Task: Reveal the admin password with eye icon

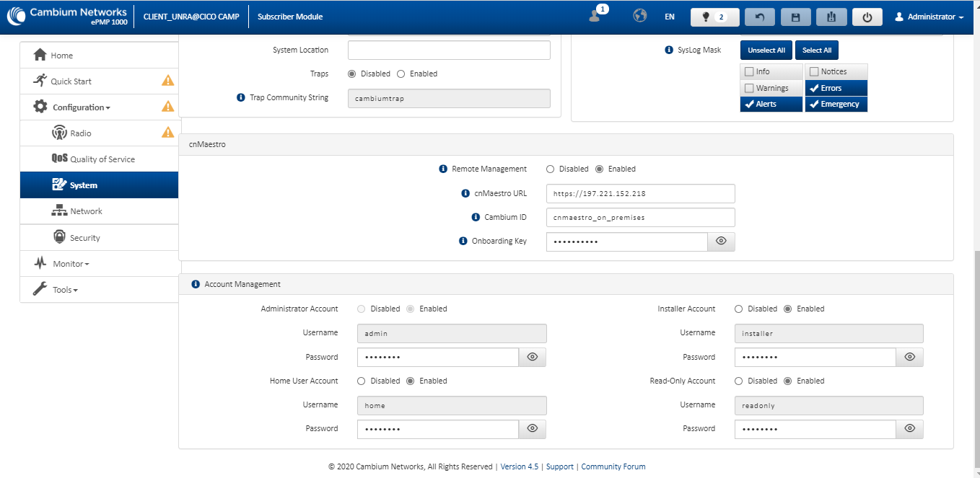Action: point(533,357)
